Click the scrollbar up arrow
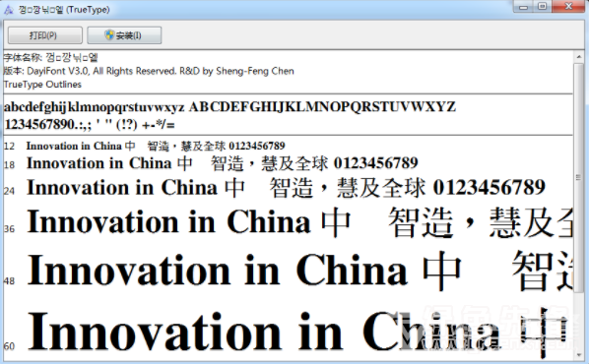 578,57
